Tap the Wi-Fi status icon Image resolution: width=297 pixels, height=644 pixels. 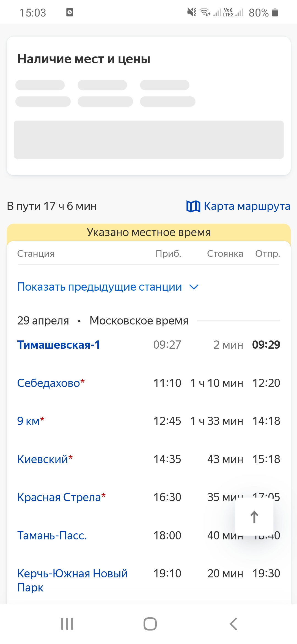point(205,12)
